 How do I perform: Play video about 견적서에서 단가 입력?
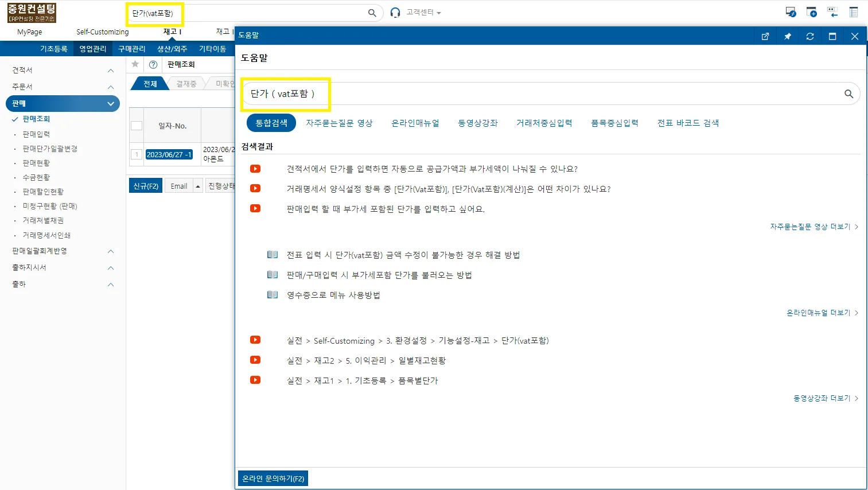point(255,169)
